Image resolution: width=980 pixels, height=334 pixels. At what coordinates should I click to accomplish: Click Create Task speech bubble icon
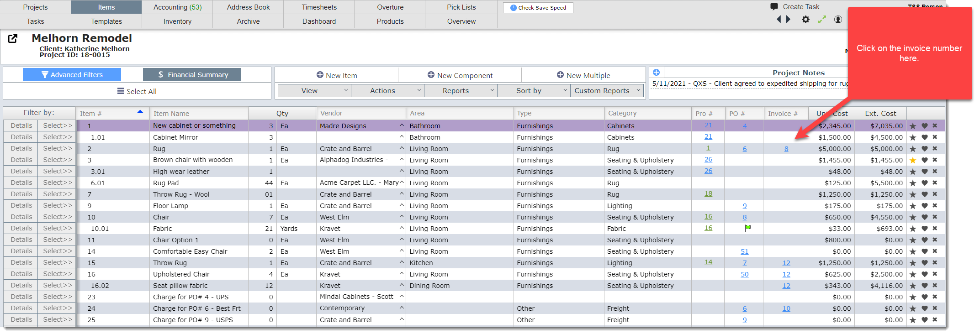[x=774, y=7]
